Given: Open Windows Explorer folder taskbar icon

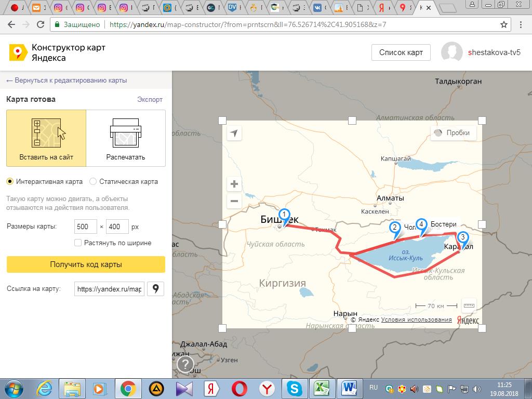Looking at the screenshot, I should click(72, 389).
